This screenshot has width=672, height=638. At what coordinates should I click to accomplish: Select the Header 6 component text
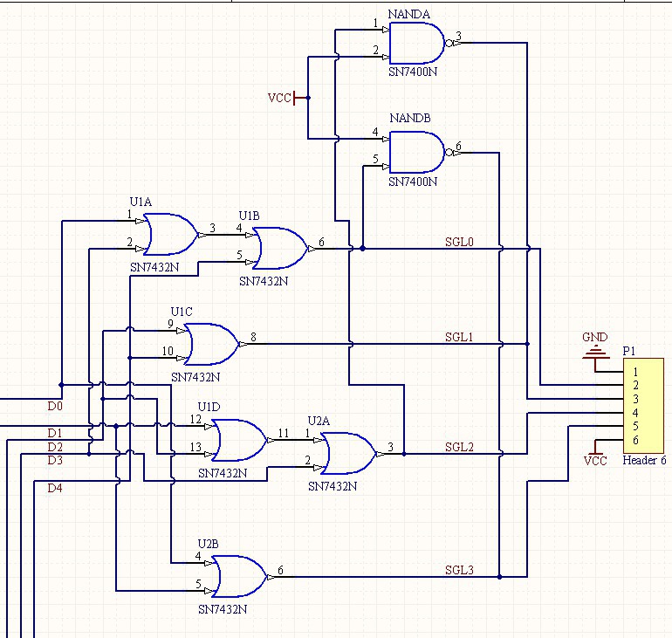tap(644, 460)
